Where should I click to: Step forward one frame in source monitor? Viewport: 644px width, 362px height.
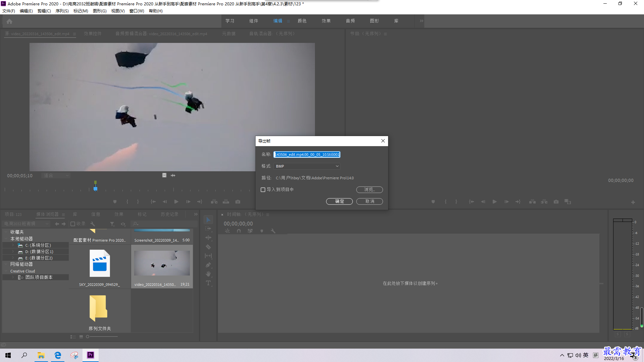click(188, 202)
